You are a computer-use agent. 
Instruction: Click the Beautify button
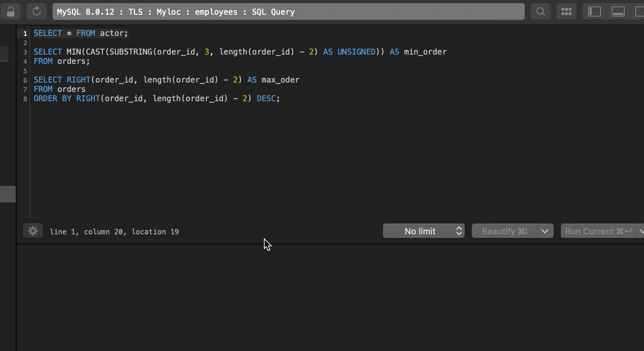click(x=505, y=231)
